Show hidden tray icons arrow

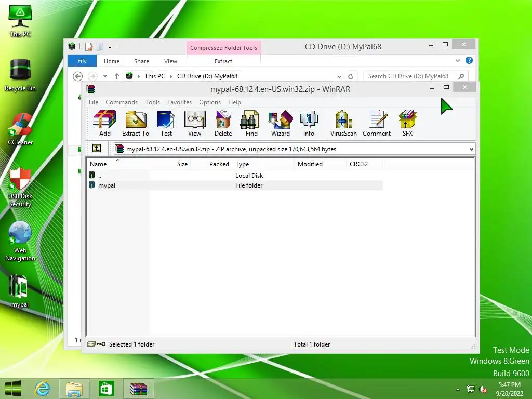pos(458,389)
